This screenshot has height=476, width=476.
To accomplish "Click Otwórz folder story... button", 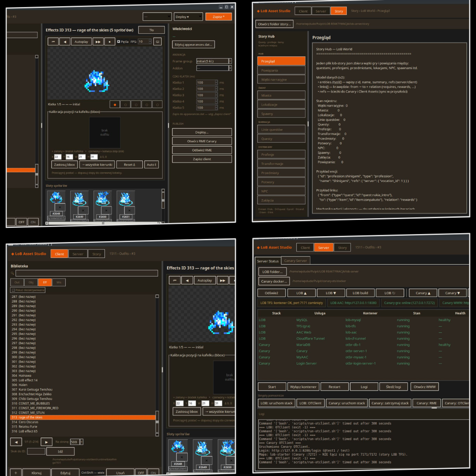I will [x=274, y=24].
